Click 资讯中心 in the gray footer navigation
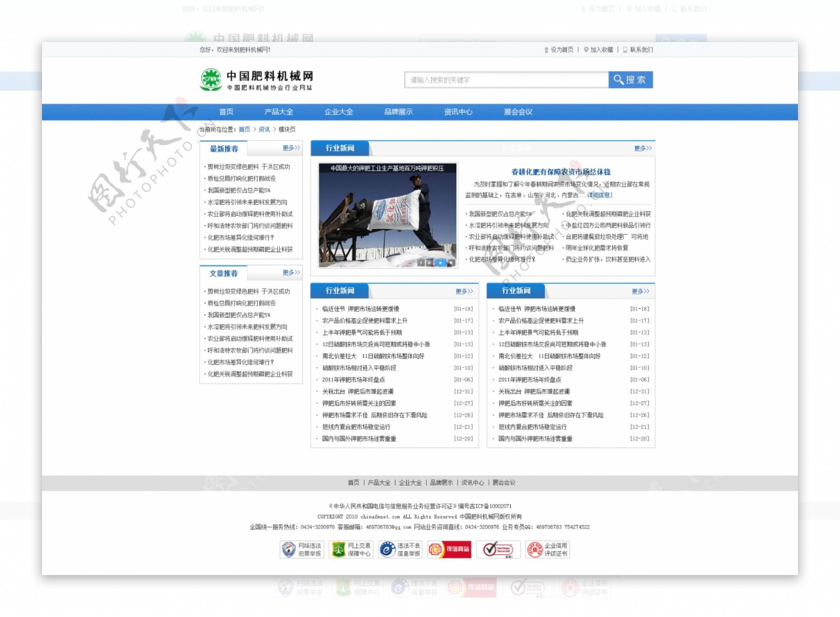Viewport: 840px width, 617px height. 472,483
